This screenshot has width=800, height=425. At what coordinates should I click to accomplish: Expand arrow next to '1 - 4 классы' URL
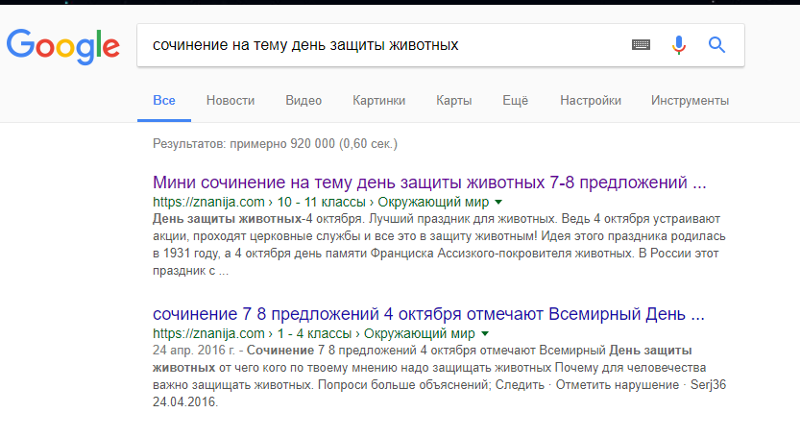[x=485, y=334]
